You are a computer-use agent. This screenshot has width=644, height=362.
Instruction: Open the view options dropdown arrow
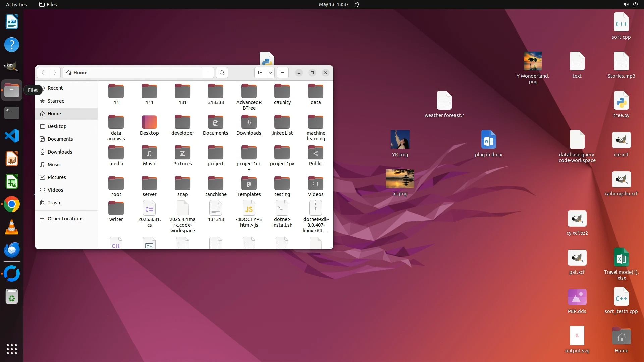tap(270, 73)
